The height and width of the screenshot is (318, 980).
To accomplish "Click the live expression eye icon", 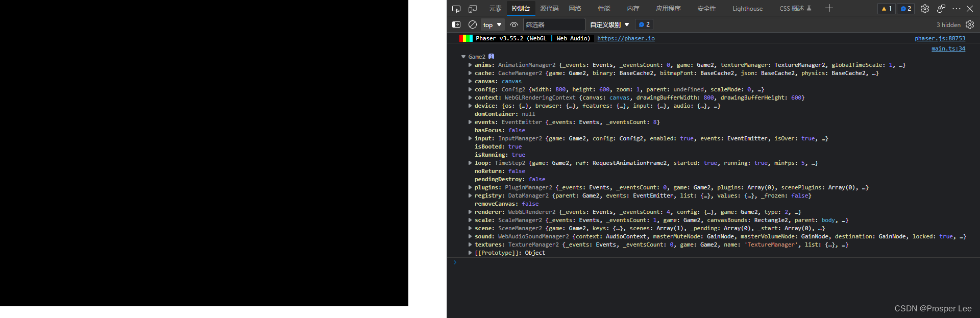I will coord(514,25).
